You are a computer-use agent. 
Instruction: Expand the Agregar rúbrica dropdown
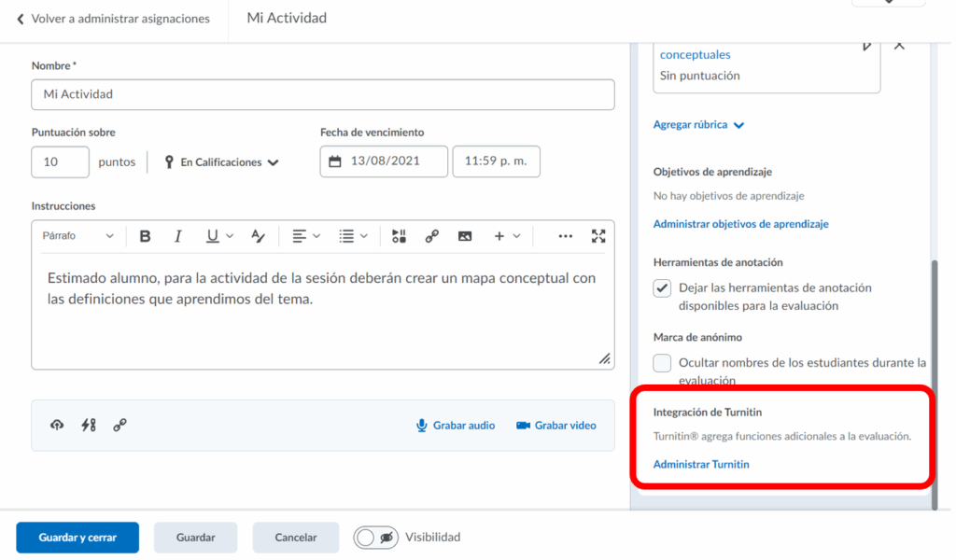(x=698, y=125)
